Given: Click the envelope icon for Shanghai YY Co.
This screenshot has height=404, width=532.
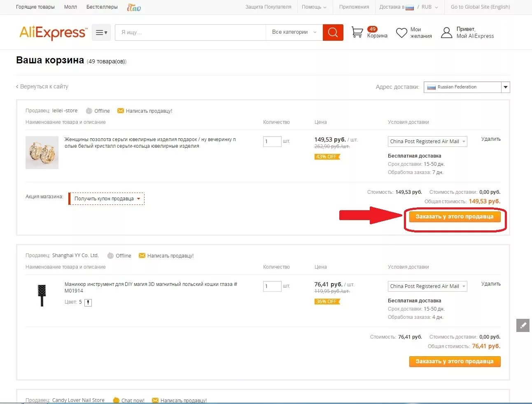Looking at the screenshot, I should 142,255.
